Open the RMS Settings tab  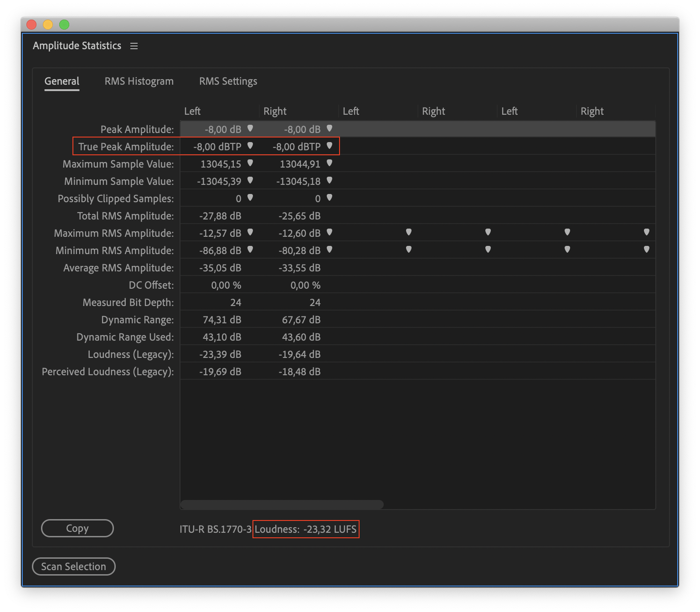point(228,82)
